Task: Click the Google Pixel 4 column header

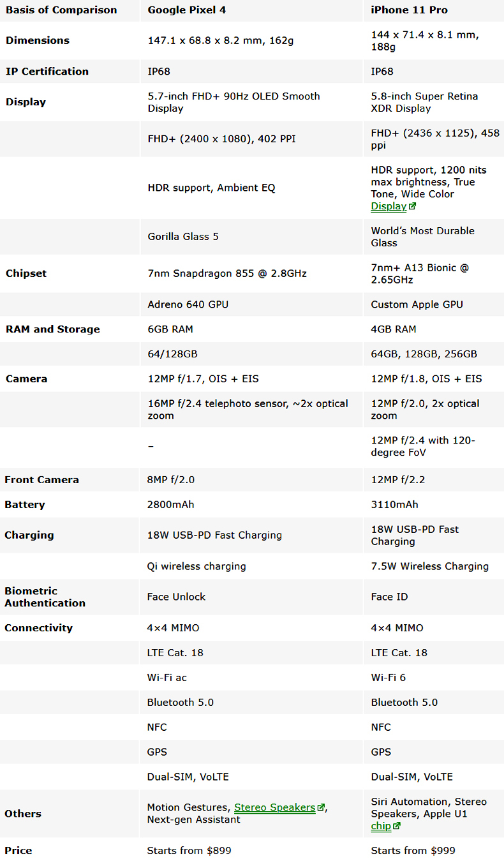Action: (187, 10)
